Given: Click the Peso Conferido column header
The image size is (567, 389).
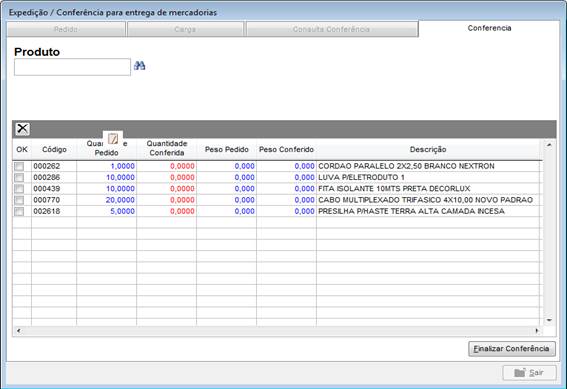Looking at the screenshot, I should tap(286, 149).
